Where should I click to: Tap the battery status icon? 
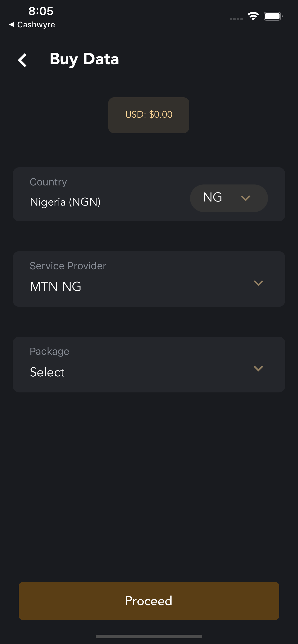coord(273,16)
